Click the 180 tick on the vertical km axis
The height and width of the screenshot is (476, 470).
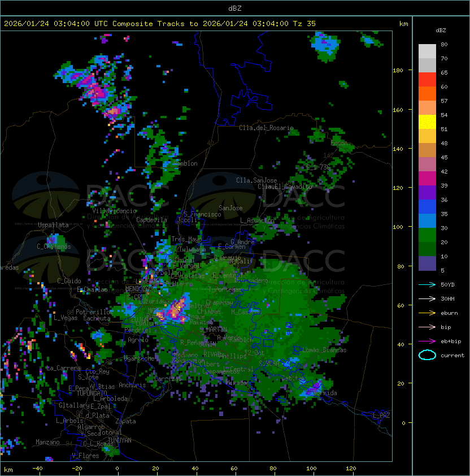point(398,71)
